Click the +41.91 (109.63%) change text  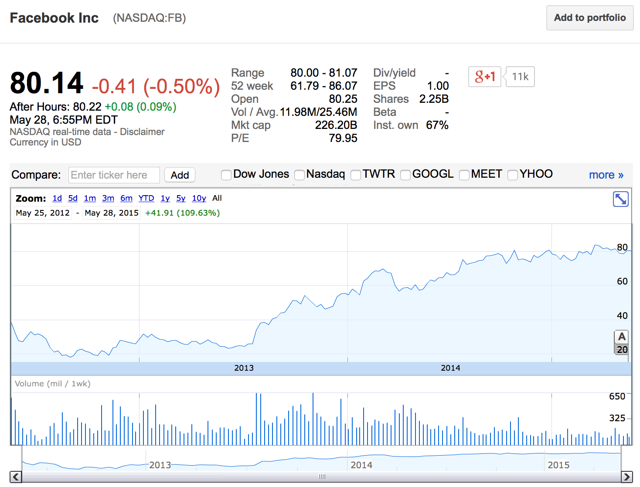coord(182,213)
